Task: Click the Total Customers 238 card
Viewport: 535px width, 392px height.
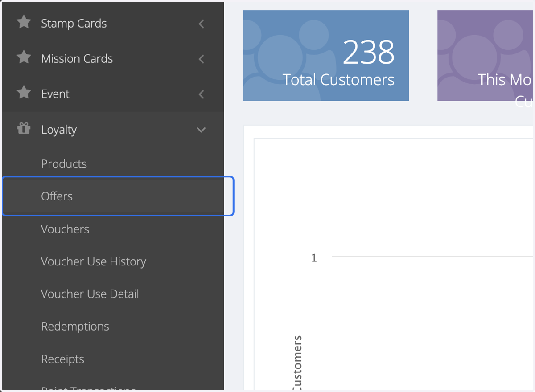Action: tap(326, 56)
